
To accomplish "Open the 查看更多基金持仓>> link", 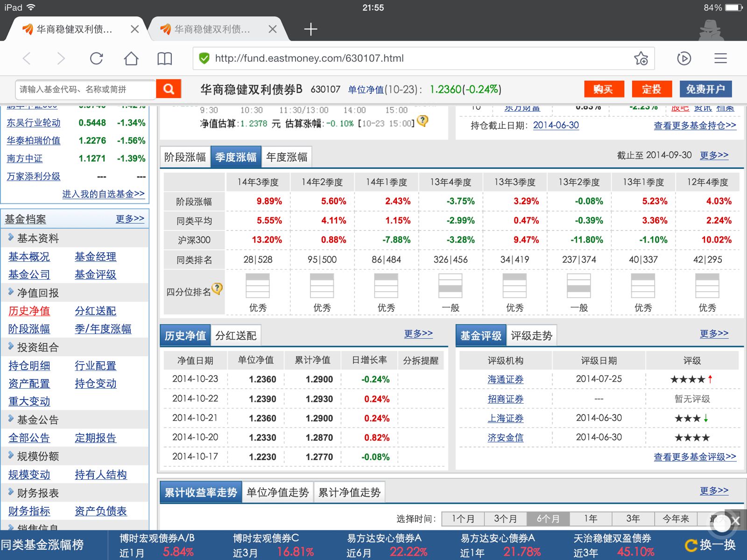I will click(695, 126).
